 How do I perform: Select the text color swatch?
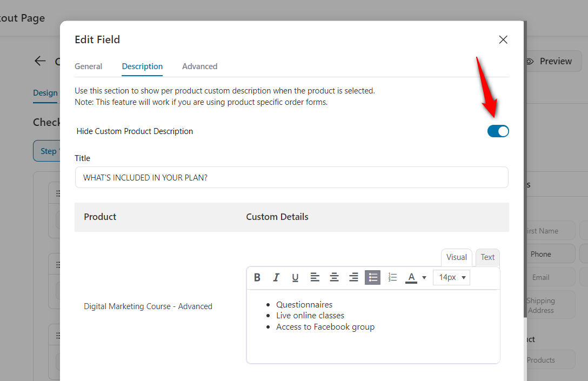[x=411, y=277]
